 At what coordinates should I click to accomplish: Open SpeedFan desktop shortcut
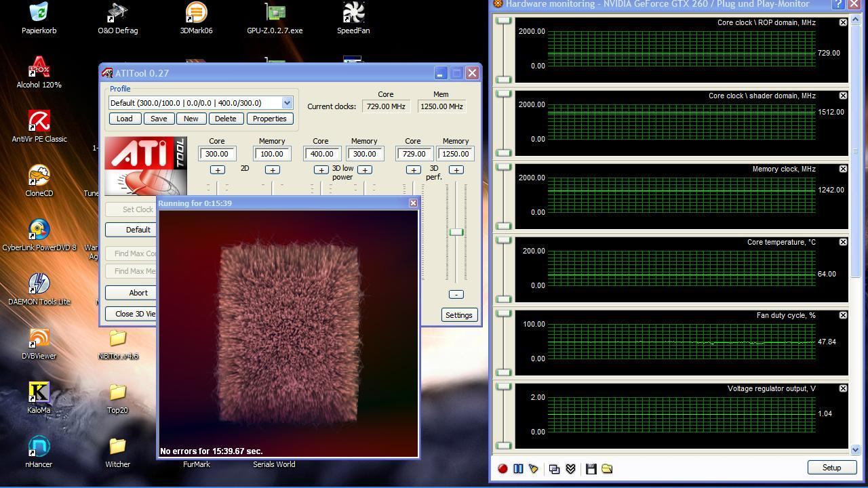click(353, 18)
